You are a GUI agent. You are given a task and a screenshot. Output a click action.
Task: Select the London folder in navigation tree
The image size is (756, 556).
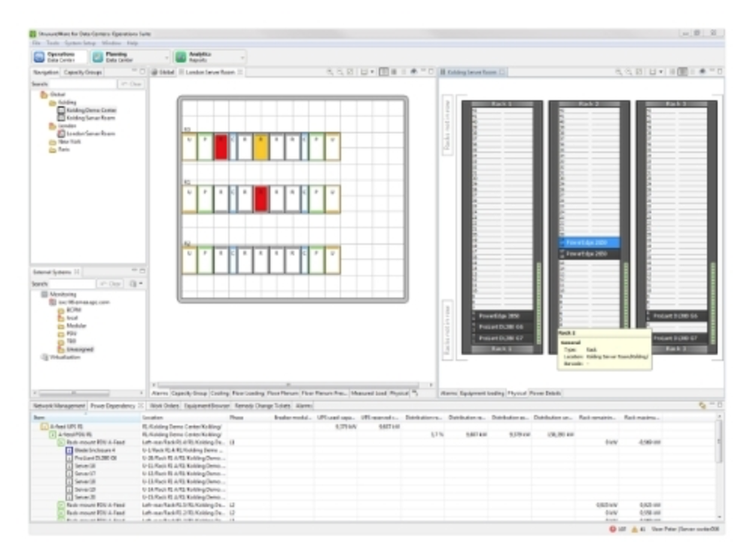pyautogui.click(x=62, y=126)
